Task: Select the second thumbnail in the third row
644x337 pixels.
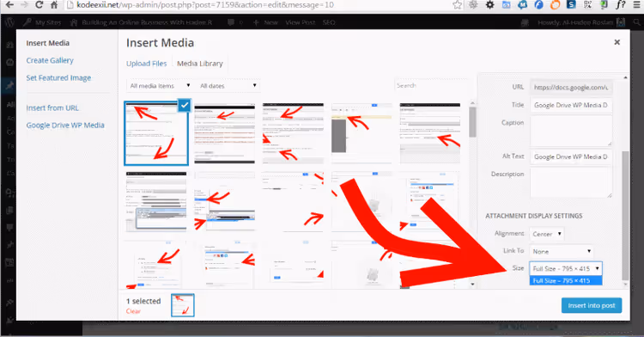Action: click(x=225, y=265)
